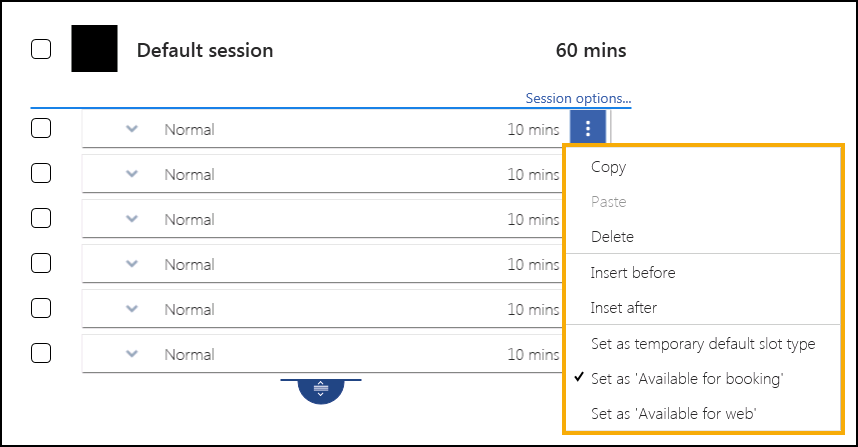Click the round expand session handle

[x=320, y=390]
